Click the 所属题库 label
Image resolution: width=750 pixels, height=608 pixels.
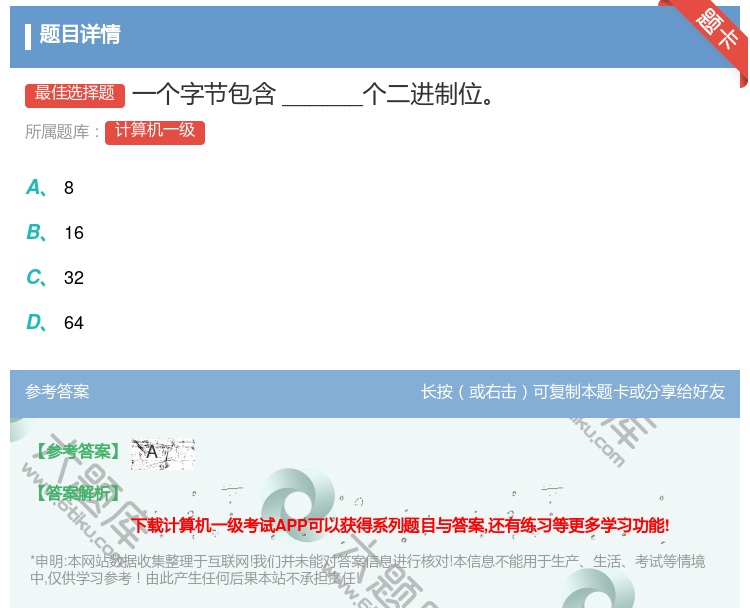[x=63, y=132]
